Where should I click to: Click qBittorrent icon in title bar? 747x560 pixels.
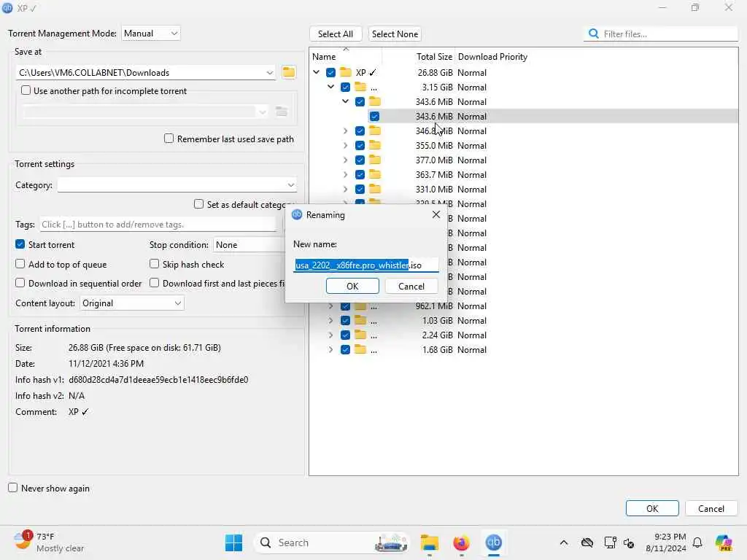click(x=7, y=8)
